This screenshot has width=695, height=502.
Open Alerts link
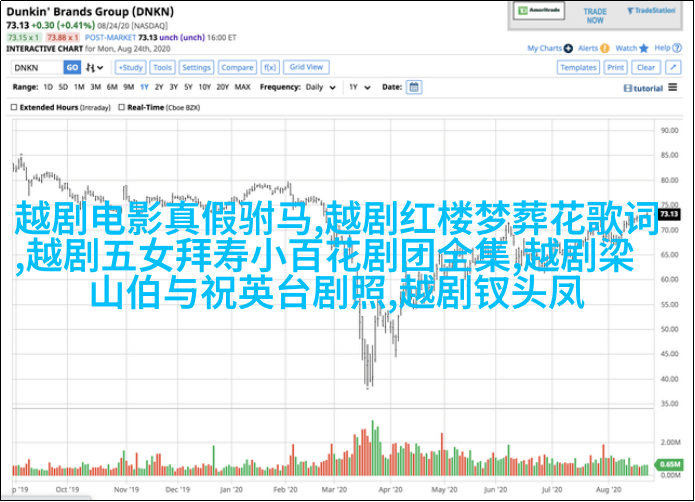point(593,48)
